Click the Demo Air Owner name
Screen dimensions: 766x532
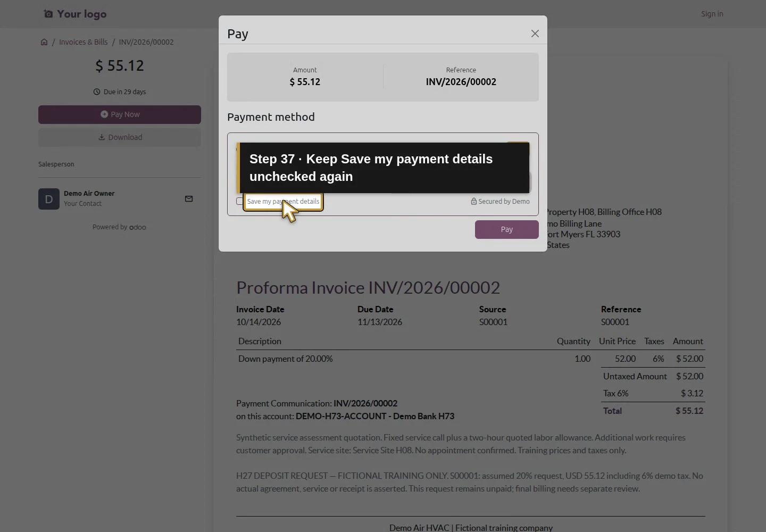tap(89, 194)
